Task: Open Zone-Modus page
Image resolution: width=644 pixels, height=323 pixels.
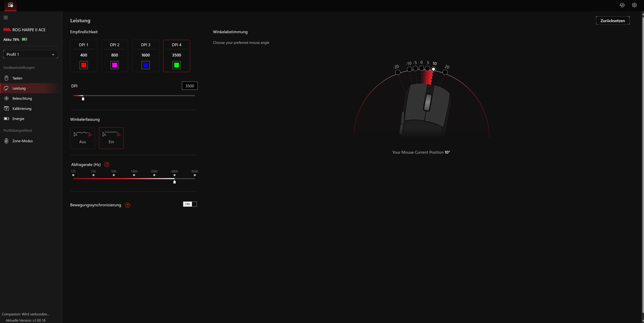Action: click(23, 141)
